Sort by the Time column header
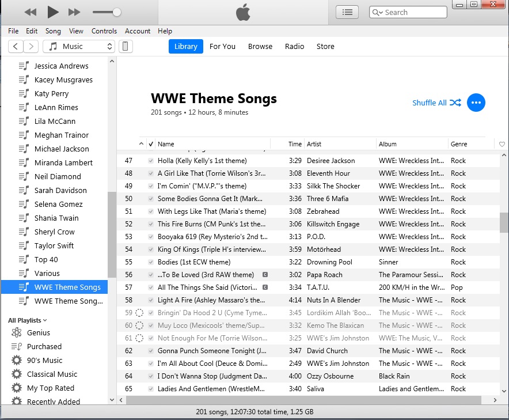Screen dimensions: 509x420 tap(295, 144)
